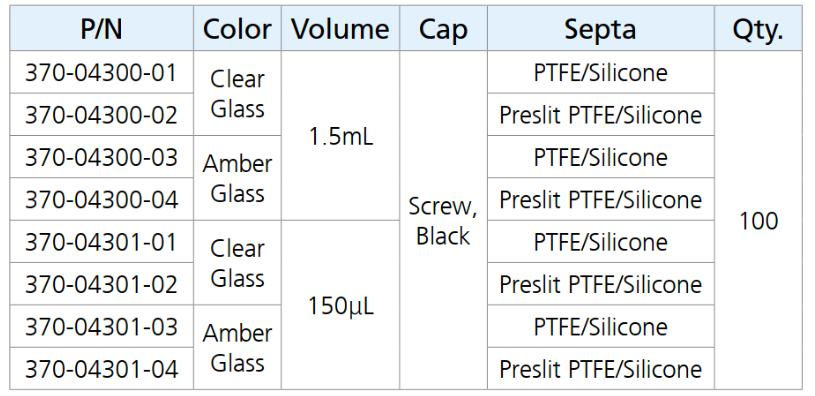
Task: Select part number 370-04300-04
Action: [x=101, y=200]
